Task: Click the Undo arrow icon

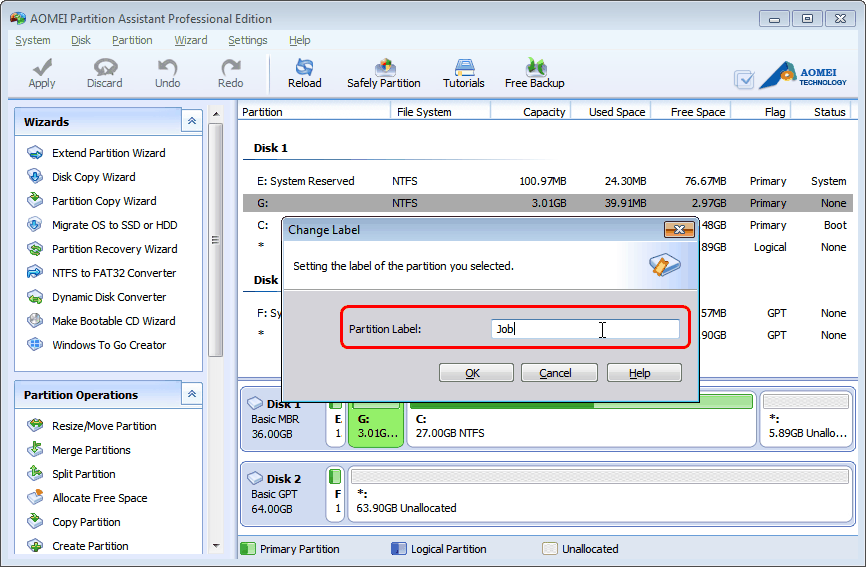Action: [167, 67]
